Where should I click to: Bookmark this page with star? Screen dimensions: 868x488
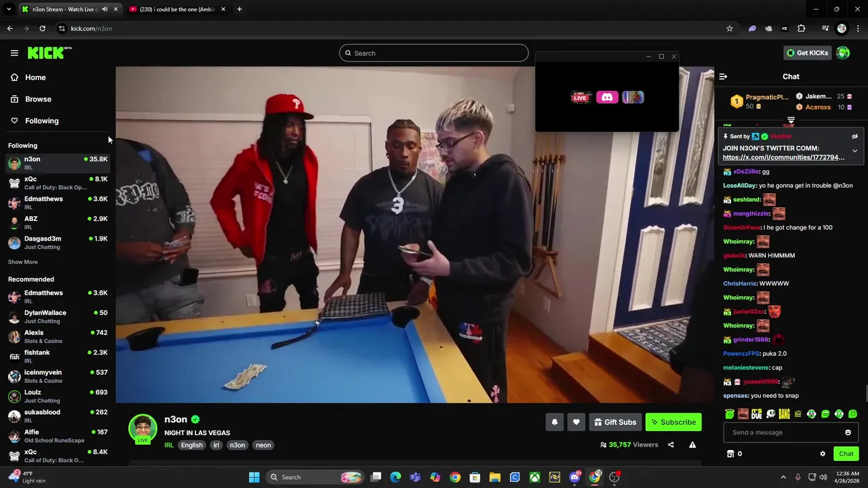tap(730, 28)
